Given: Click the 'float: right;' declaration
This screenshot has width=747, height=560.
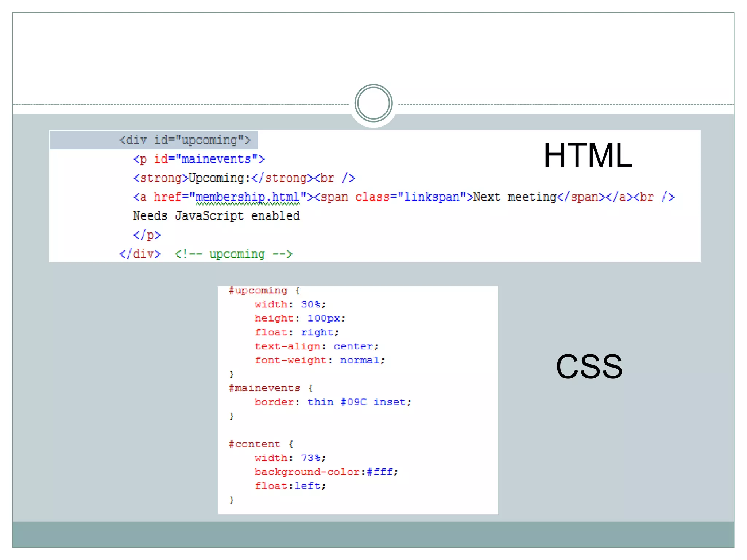Looking at the screenshot, I should pyautogui.click(x=297, y=332).
